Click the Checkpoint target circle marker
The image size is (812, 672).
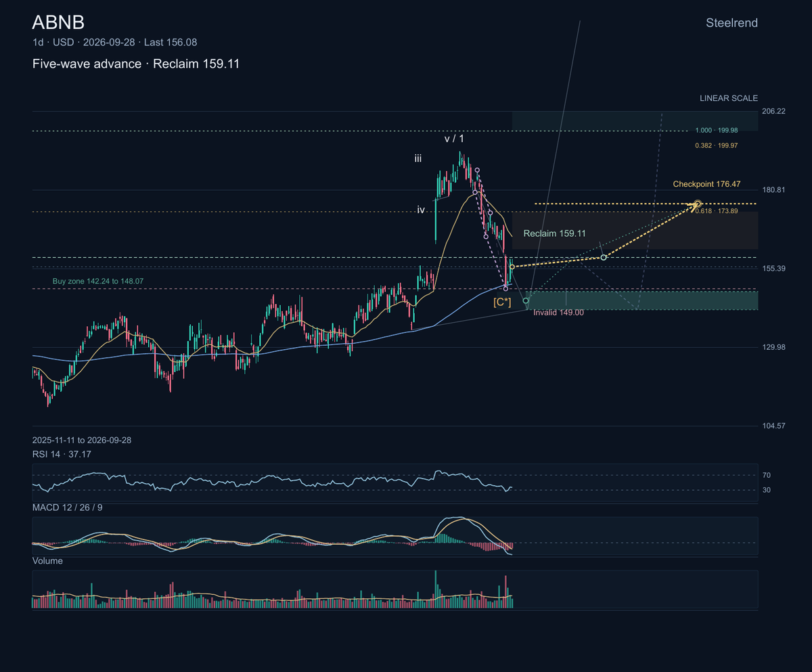pyautogui.click(x=698, y=204)
